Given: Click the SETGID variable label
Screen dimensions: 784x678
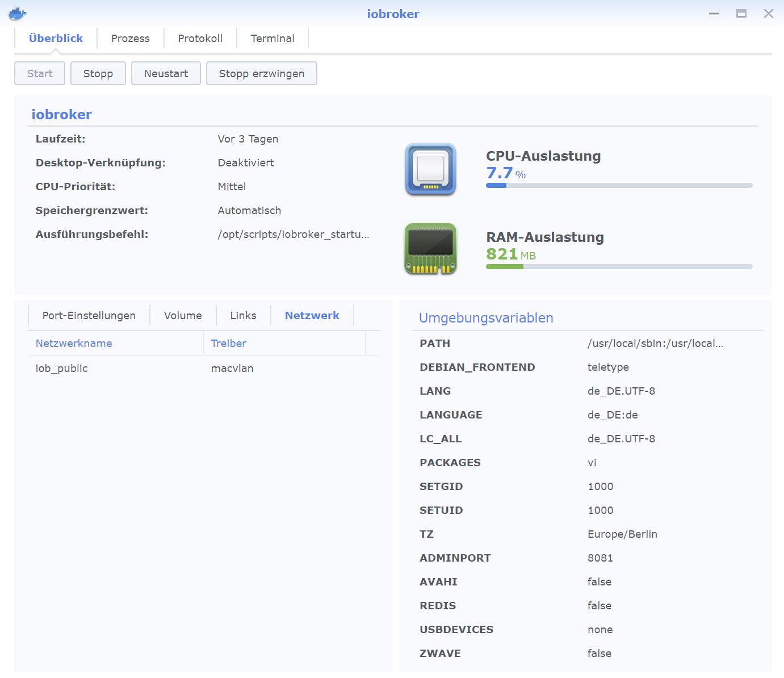Looking at the screenshot, I should pyautogui.click(x=442, y=486).
